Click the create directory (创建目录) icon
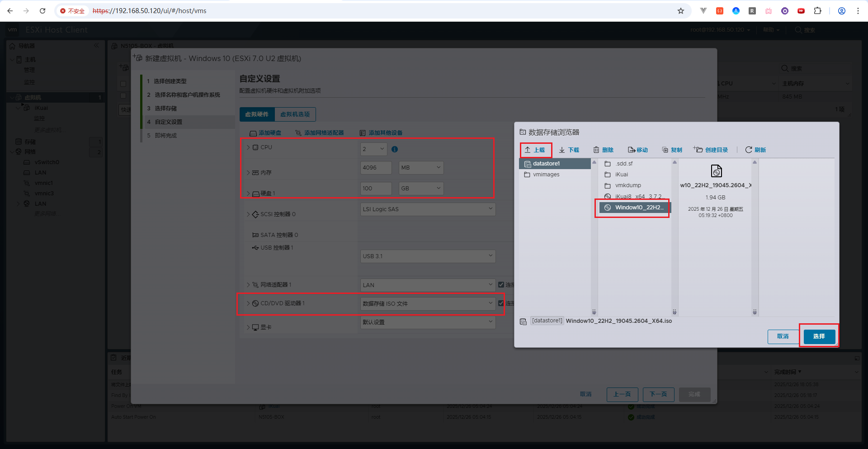The width and height of the screenshot is (868, 449). 698,150
